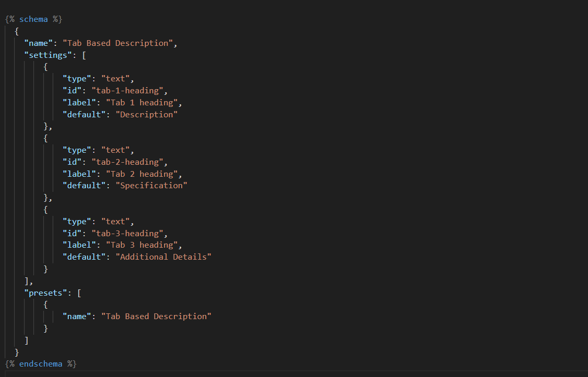Click the schema keyword in opening tag
The image size is (588, 377).
tap(33, 19)
